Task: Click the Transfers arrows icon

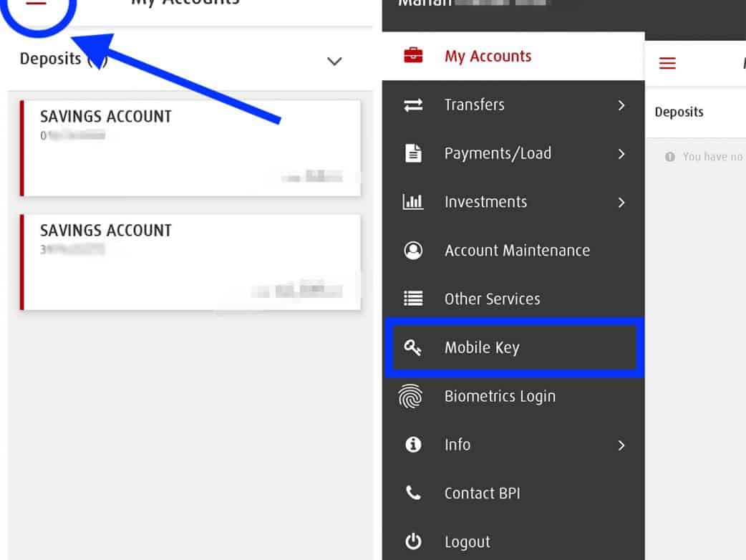Action: click(413, 105)
